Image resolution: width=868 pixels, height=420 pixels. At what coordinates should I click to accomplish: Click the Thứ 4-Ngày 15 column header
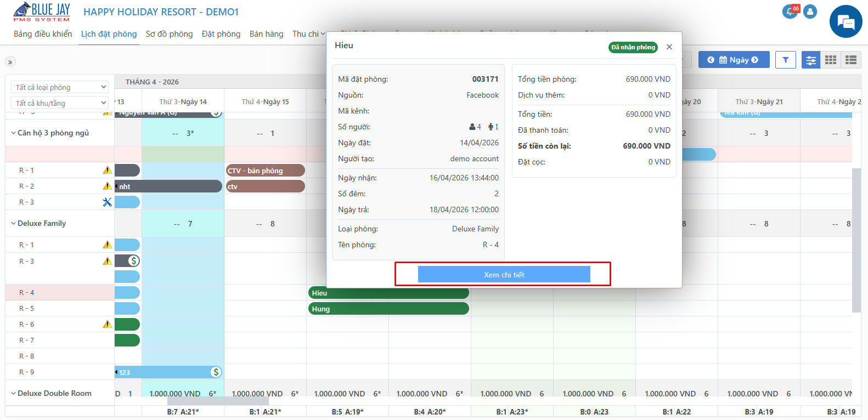265,101
